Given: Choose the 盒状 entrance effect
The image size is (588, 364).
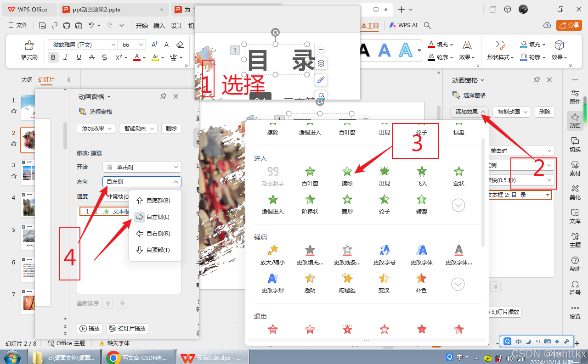Looking at the screenshot, I should (458, 176).
